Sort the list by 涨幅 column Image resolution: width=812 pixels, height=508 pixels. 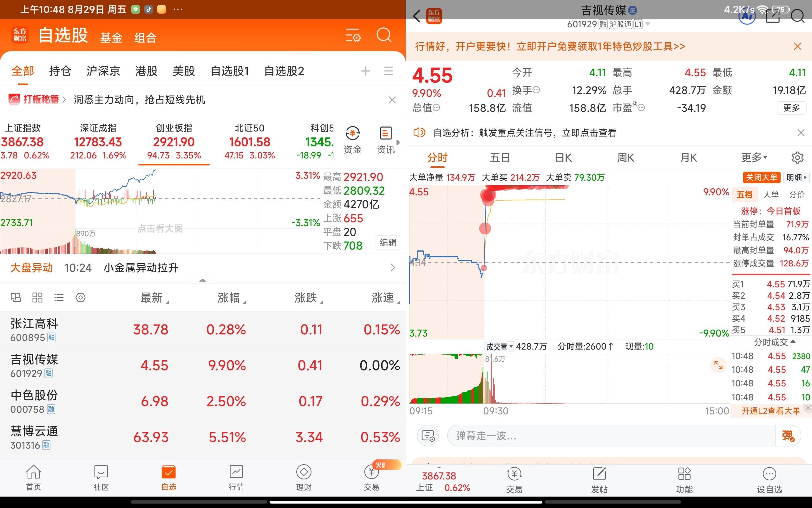click(232, 298)
